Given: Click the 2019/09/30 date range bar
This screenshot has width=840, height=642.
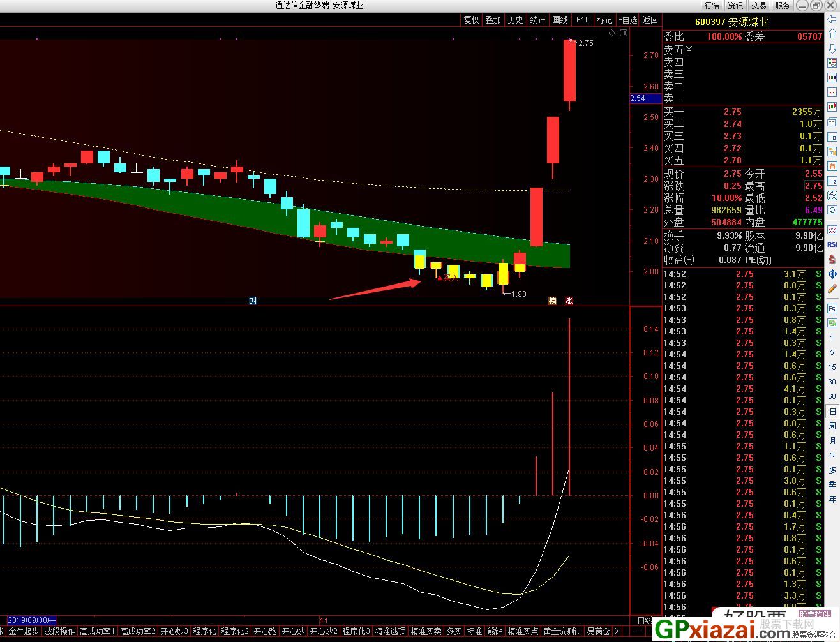Looking at the screenshot, I should click(x=31, y=620).
